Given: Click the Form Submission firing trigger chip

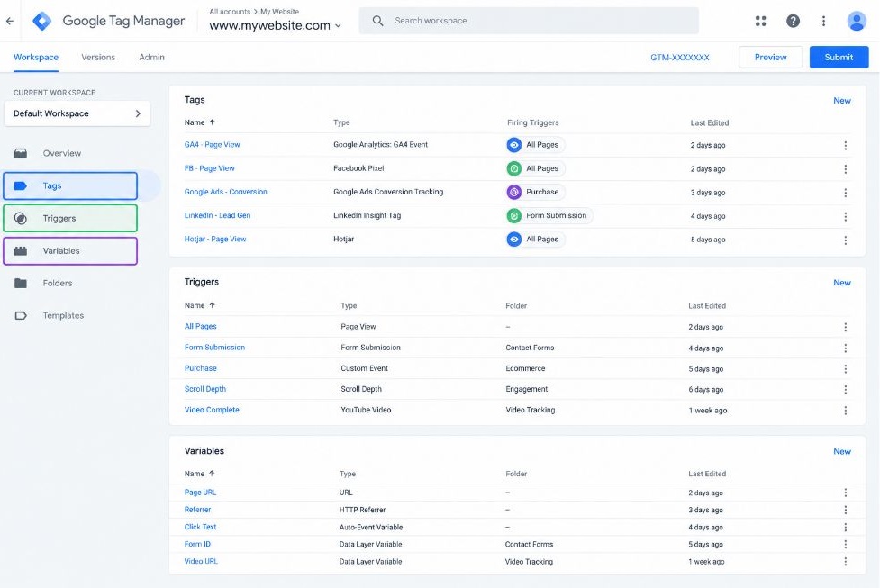Looking at the screenshot, I should [x=549, y=215].
